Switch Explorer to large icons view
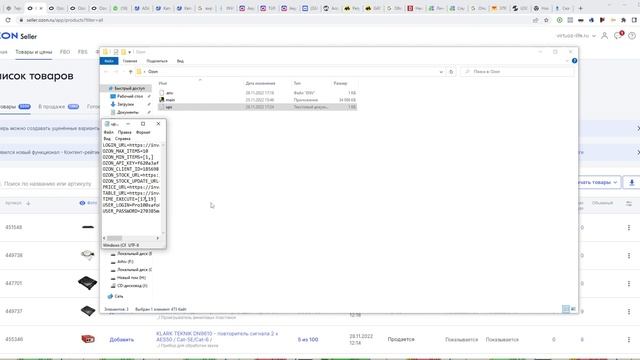The image size is (640, 360). 573,309
